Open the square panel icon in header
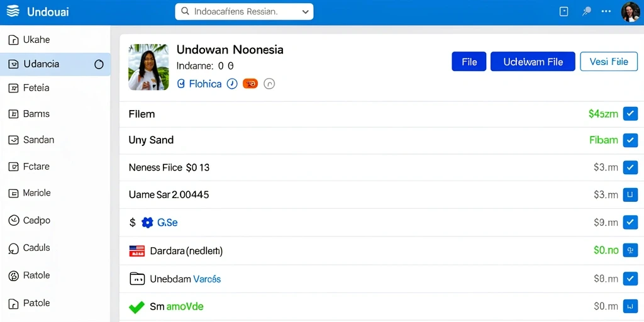The width and height of the screenshot is (644, 322). (564, 11)
